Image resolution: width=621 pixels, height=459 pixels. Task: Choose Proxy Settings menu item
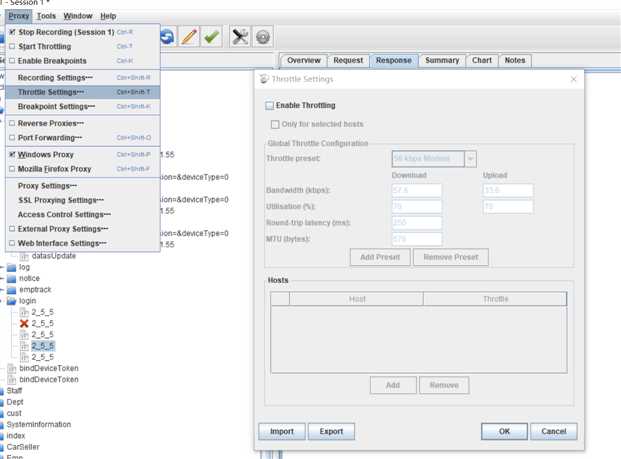click(x=82, y=186)
